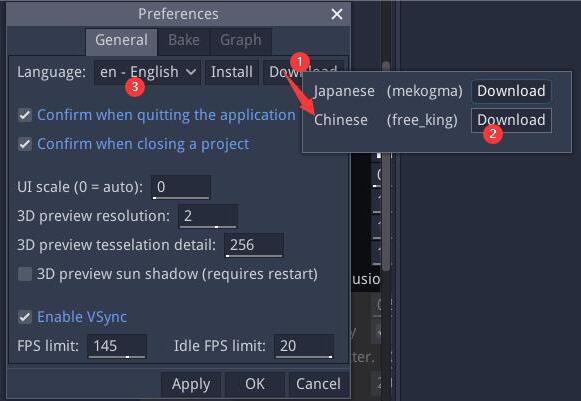
Task: Open the Graph tab
Action: tap(241, 40)
